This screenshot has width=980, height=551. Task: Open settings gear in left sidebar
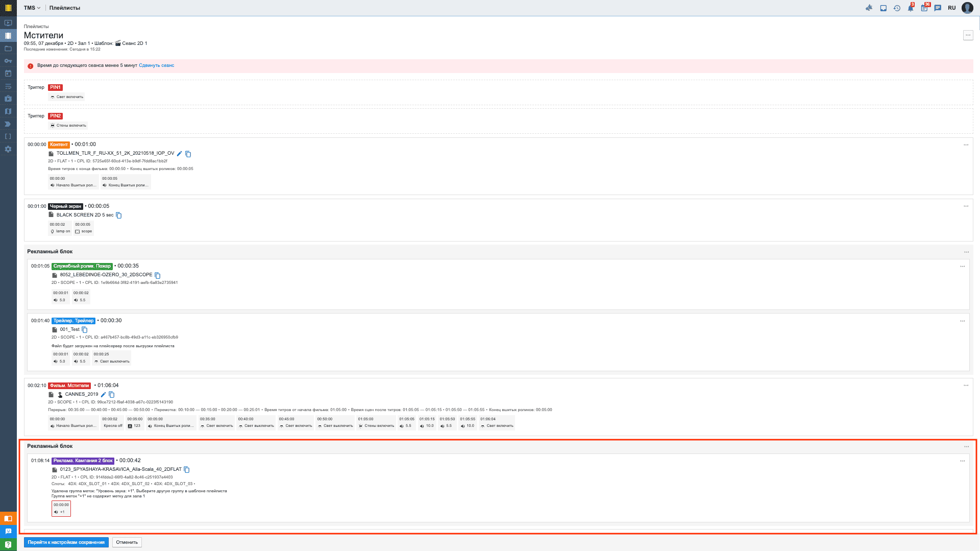[8, 149]
